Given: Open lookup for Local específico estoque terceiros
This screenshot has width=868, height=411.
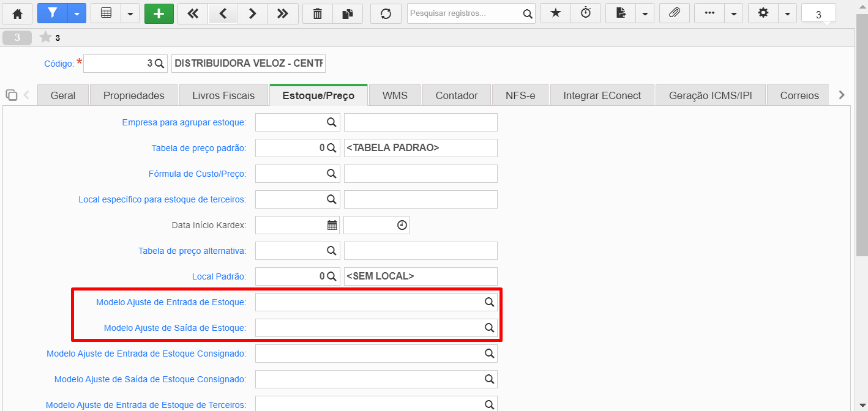Looking at the screenshot, I should [x=331, y=199].
